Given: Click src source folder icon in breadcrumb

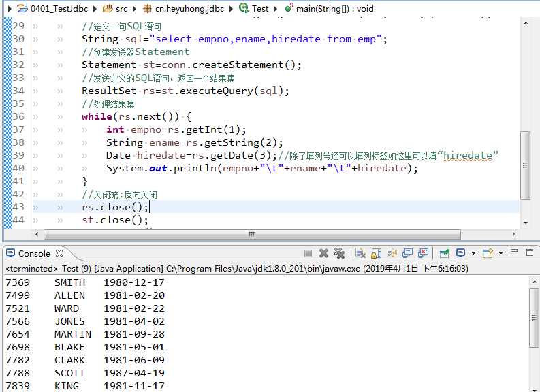Looking at the screenshot, I should pos(108,9).
